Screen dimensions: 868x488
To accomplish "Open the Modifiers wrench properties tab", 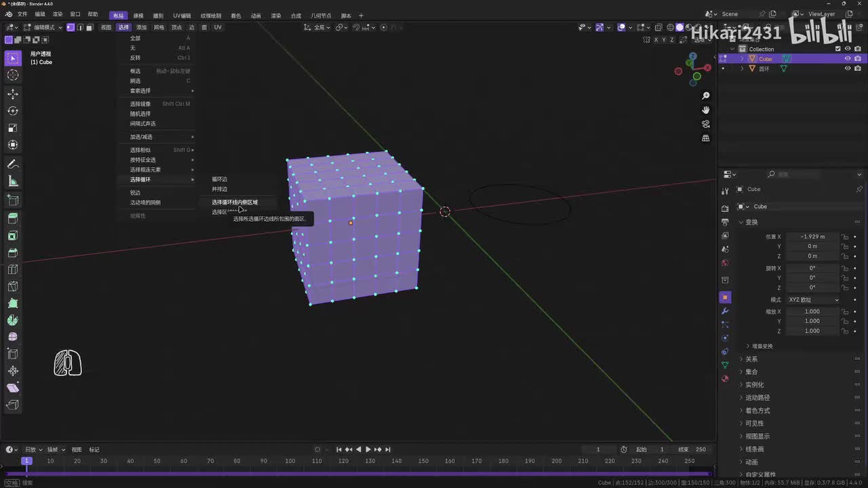I will coord(725,311).
